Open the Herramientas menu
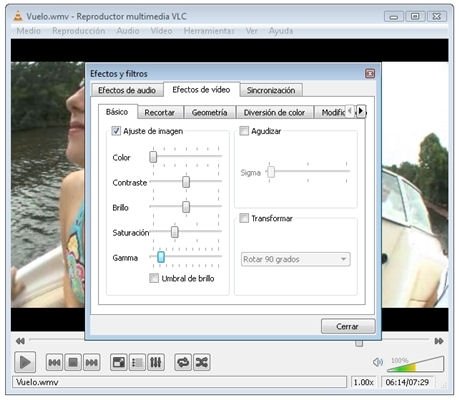The height and width of the screenshot is (400, 459). pos(209,31)
